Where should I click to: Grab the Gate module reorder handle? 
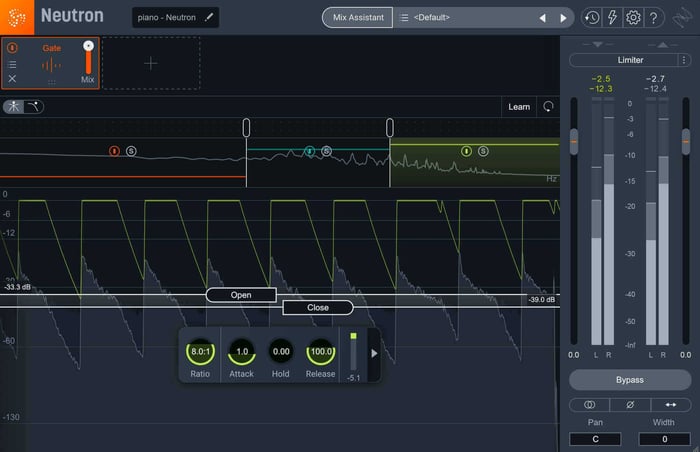click(52, 82)
